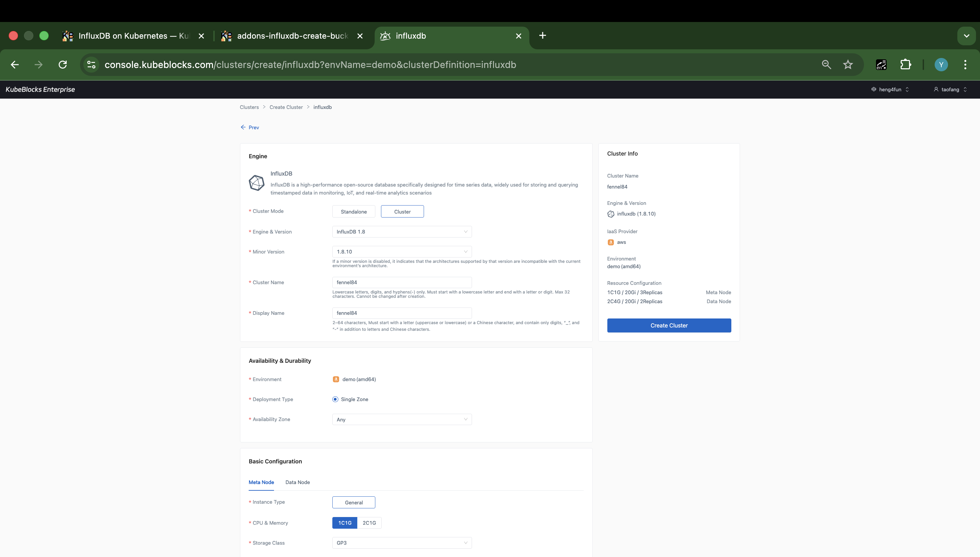Open the taofang user menu
980x557 pixels.
(x=950, y=89)
